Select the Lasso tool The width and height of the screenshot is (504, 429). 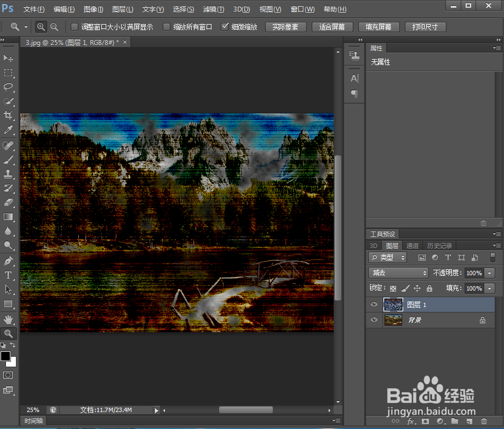pyautogui.click(x=8, y=86)
